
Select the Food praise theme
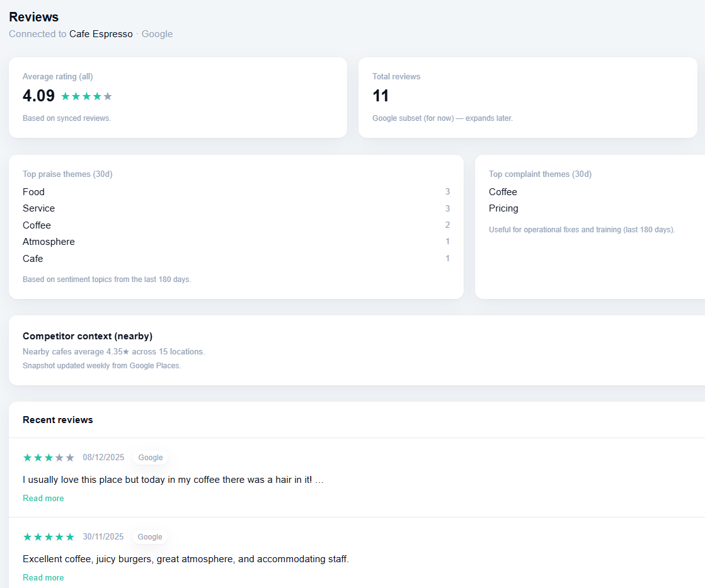(34, 192)
